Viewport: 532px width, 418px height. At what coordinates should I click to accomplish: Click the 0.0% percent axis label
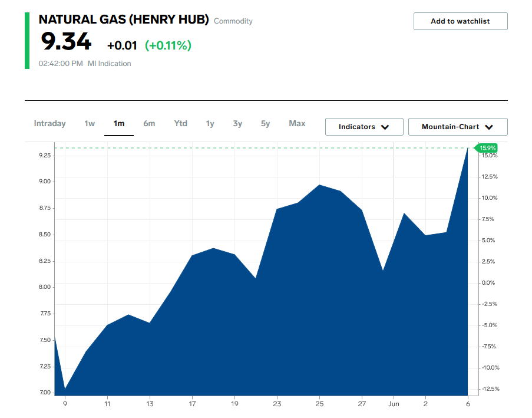(488, 283)
